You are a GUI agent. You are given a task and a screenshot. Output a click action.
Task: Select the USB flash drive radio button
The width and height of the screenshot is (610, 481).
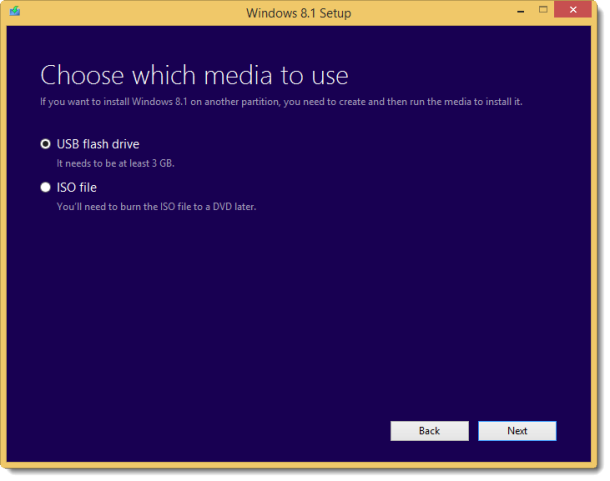46,144
